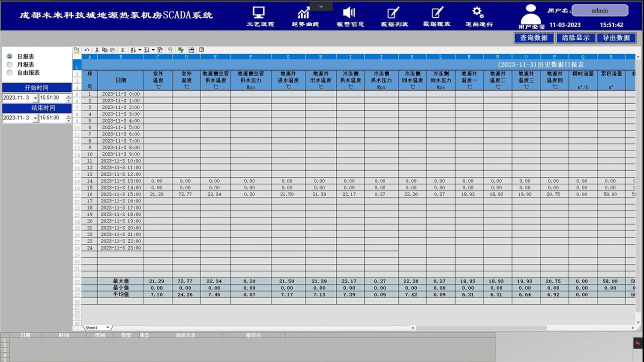Viewport: 644px width, 362px height.
Task: Click the Undo icon in spreadsheet toolbar
Action: click(x=86, y=50)
